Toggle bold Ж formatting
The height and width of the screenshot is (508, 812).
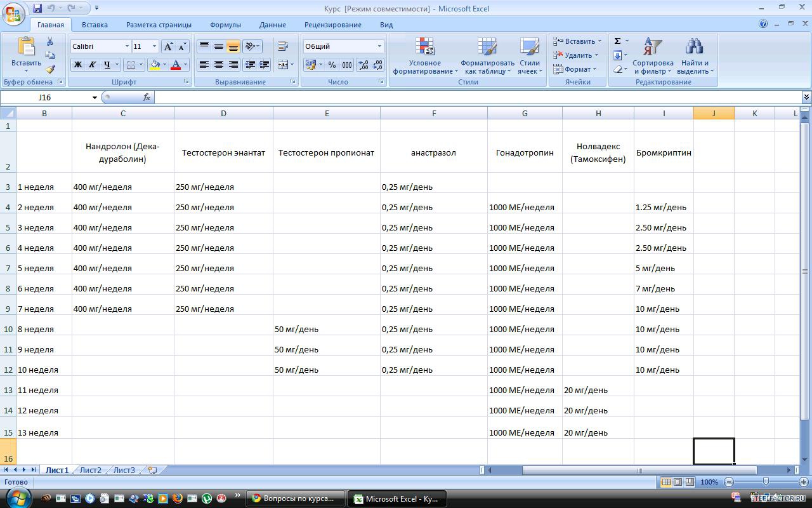tap(78, 65)
